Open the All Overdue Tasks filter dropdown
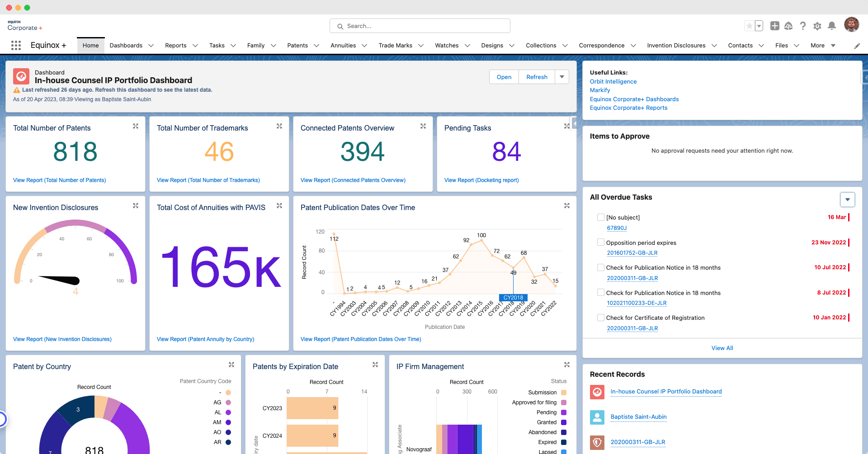The width and height of the screenshot is (868, 454). pyautogui.click(x=848, y=199)
